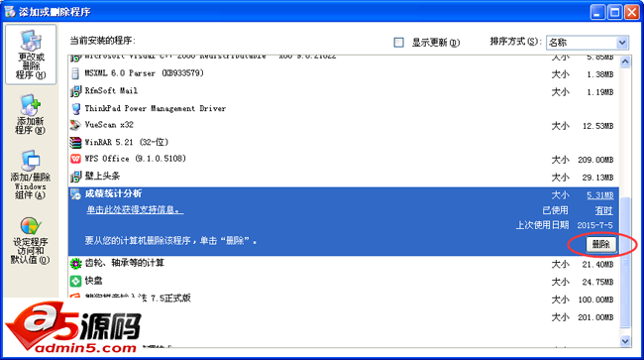Select MSXML 6.0 Parser (KB933579) entry
Screen dimensions: 644x360
[344, 73]
